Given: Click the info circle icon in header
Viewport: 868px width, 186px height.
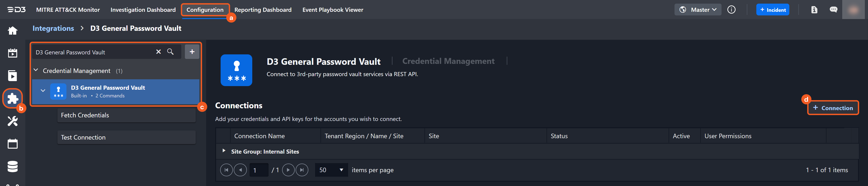Looking at the screenshot, I should point(731,10).
